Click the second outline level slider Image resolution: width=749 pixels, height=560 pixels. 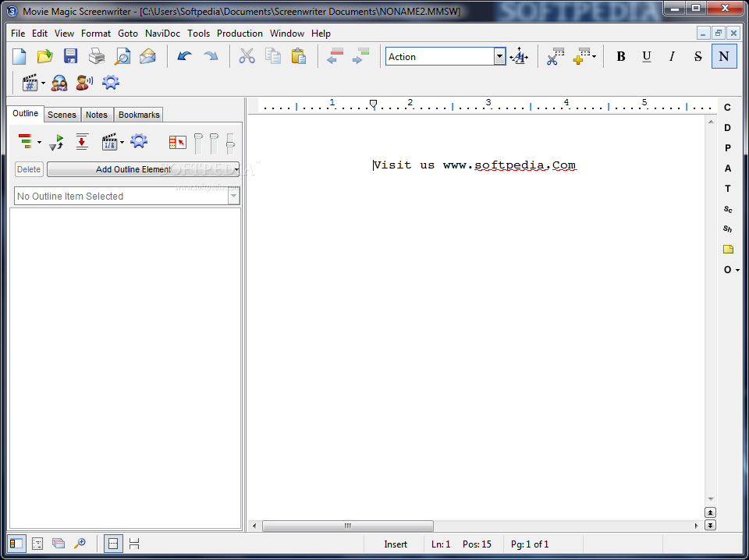tap(214, 144)
